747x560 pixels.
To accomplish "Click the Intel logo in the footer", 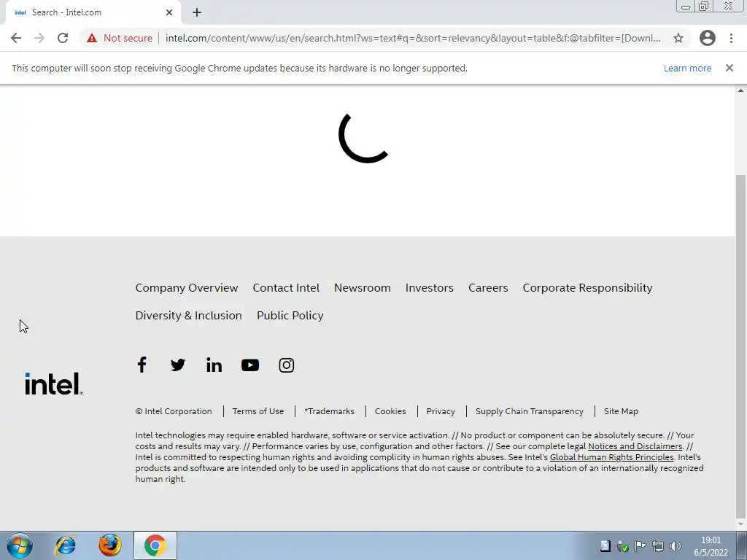I will [54, 384].
